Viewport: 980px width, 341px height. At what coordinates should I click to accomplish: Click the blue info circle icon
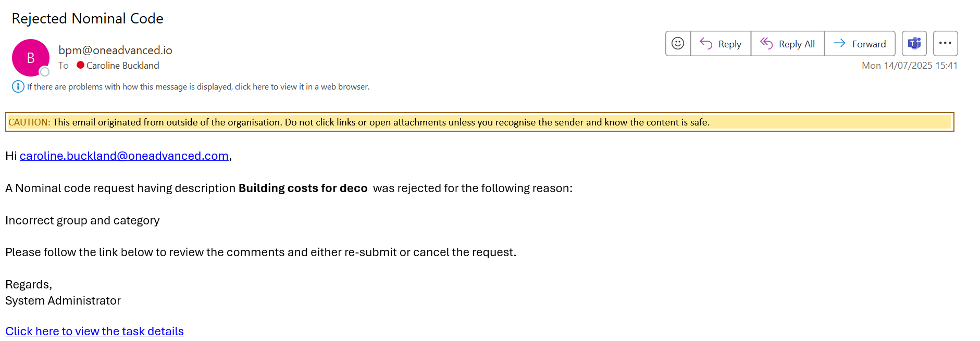(18, 86)
